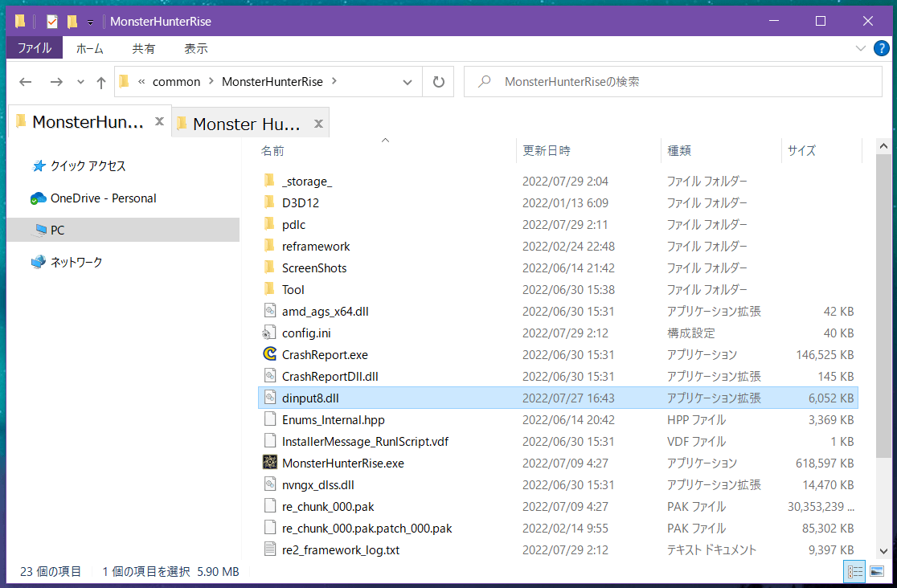Screen dimensions: 897x588
Task: Click the folder icon in address bar
Action: [x=124, y=82]
